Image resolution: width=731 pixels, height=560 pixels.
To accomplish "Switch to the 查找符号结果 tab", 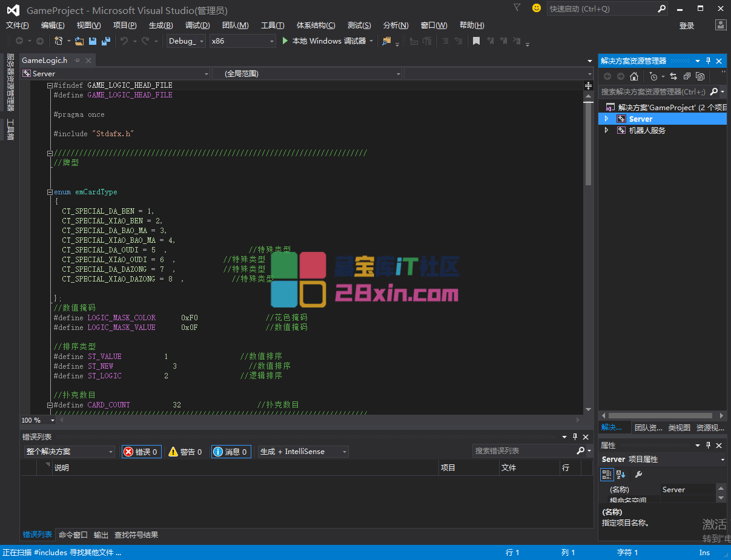I will pyautogui.click(x=136, y=535).
